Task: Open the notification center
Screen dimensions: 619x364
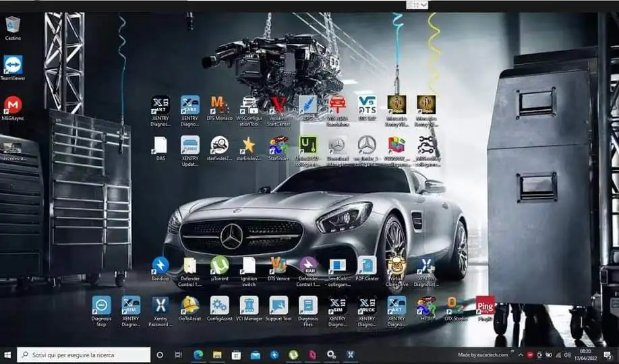Action: click(608, 355)
